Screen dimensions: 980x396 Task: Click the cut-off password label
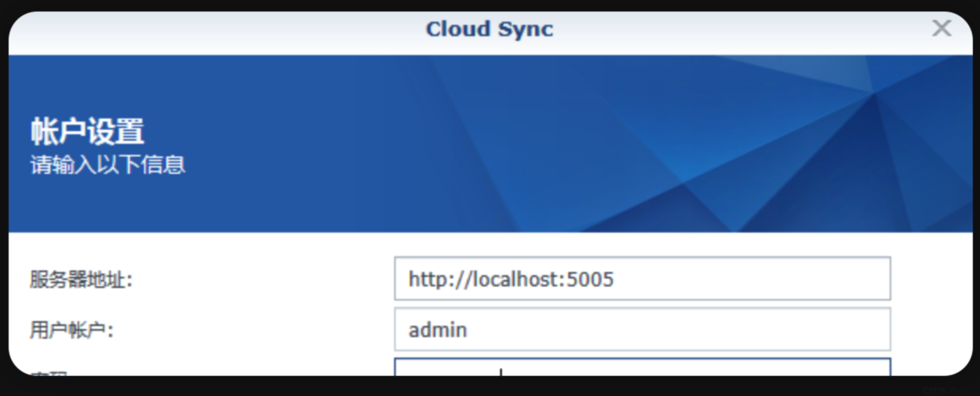(x=49, y=373)
